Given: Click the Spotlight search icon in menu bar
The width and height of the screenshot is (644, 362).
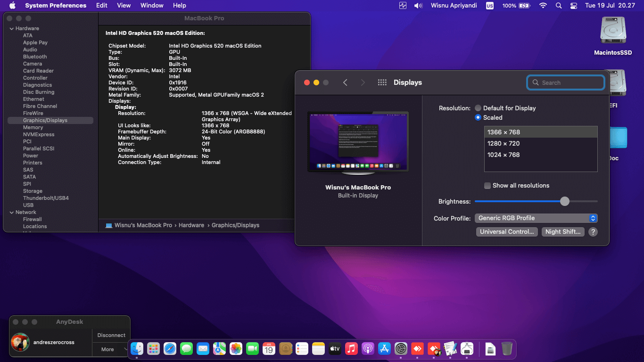Looking at the screenshot, I should point(559,6).
